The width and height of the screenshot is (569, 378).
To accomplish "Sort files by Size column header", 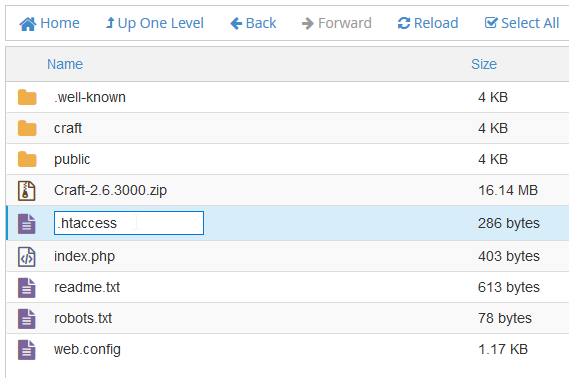I will [x=484, y=64].
